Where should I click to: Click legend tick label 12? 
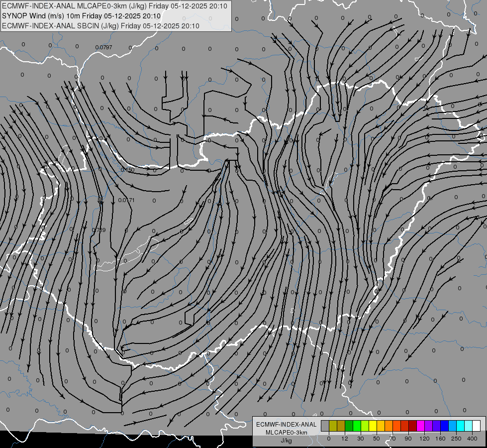point(345,439)
